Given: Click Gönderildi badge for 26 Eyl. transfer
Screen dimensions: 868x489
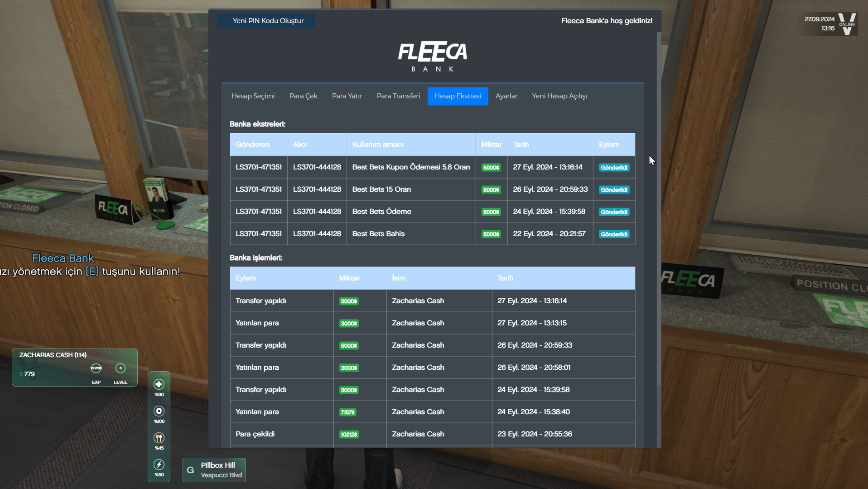Looking at the screenshot, I should point(614,190).
